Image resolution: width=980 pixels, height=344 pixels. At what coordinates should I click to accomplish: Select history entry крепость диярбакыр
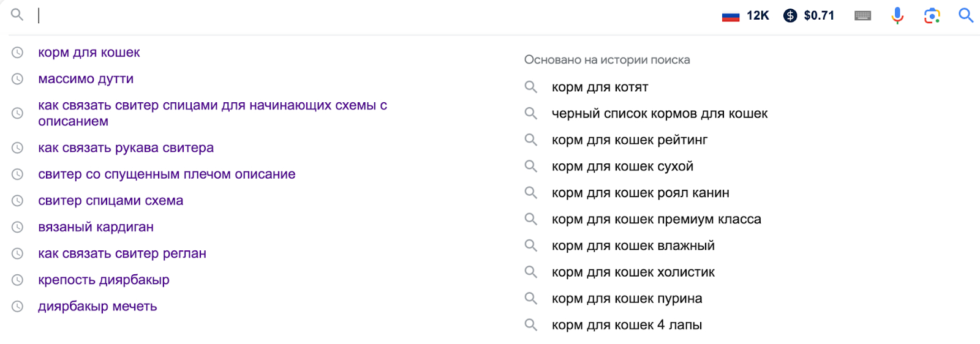(104, 280)
